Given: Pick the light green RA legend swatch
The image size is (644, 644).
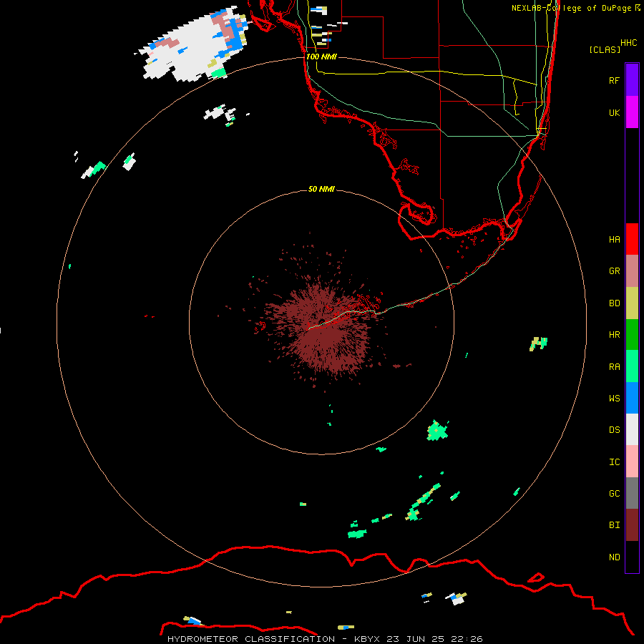Looking at the screenshot, I should tap(632, 366).
